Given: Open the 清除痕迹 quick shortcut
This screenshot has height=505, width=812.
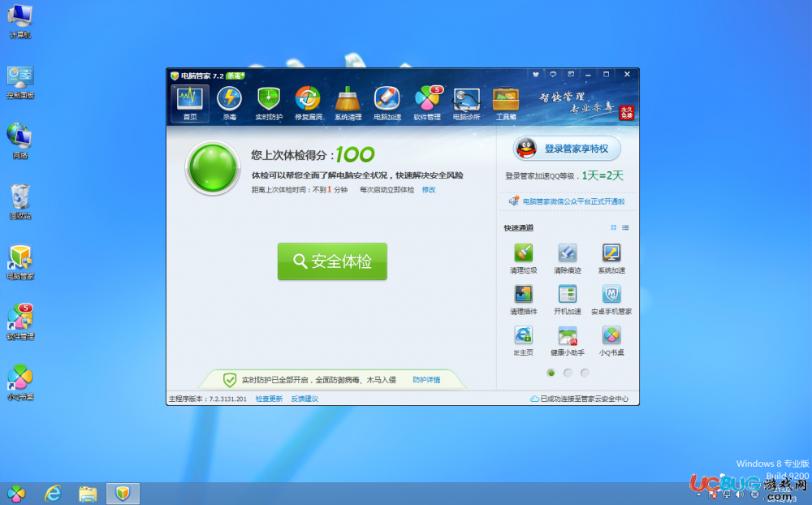Looking at the screenshot, I should [567, 257].
